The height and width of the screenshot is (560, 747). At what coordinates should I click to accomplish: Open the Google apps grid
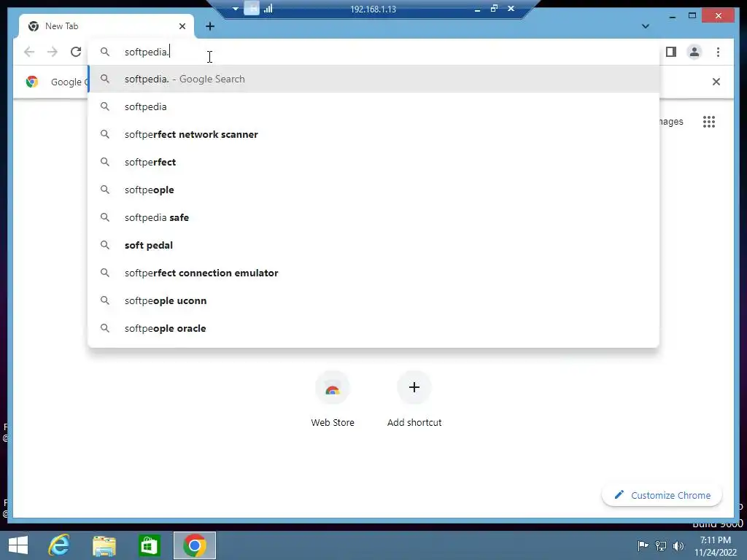(709, 122)
